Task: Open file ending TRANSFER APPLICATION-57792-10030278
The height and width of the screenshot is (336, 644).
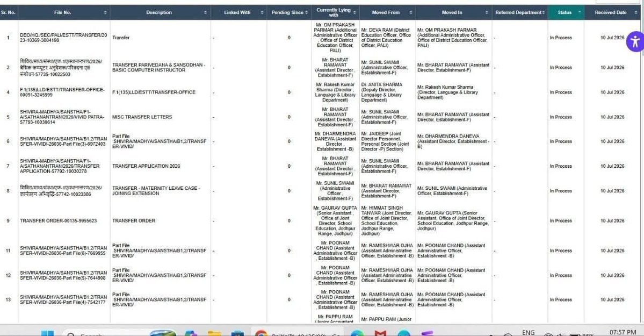Action: tap(60, 166)
